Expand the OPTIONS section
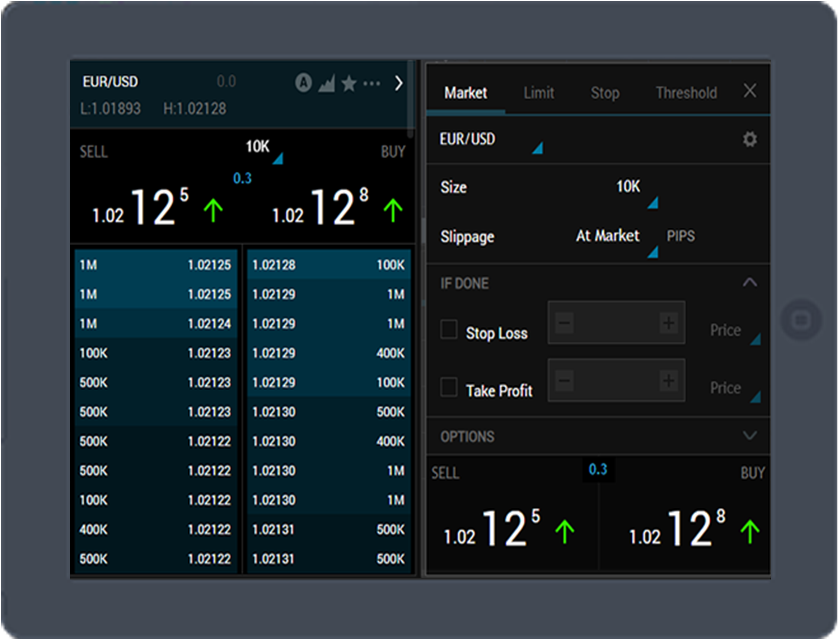Image resolution: width=840 pixels, height=640 pixels. 749,435
